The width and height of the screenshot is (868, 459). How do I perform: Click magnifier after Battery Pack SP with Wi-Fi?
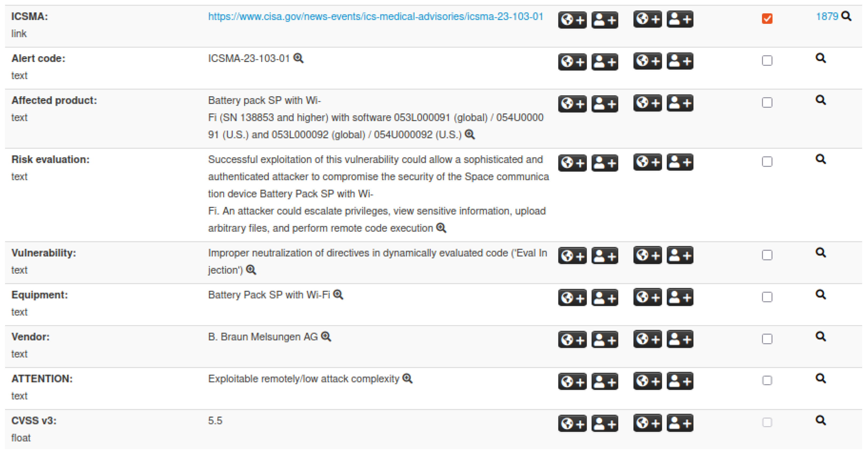[338, 295]
